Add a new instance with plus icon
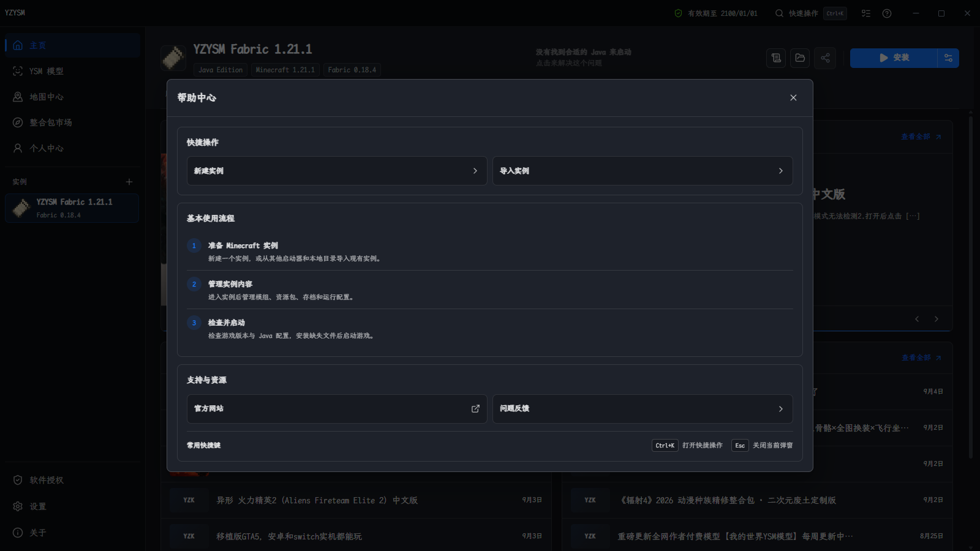 (129, 182)
